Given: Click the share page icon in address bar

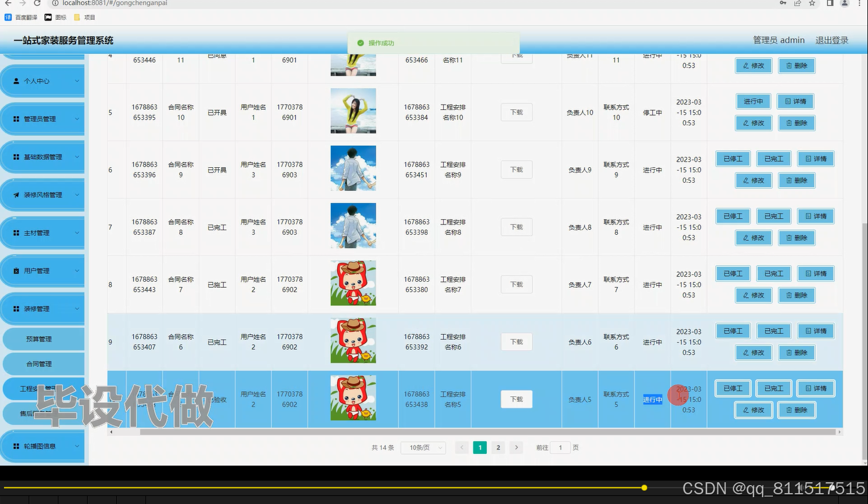Looking at the screenshot, I should [797, 3].
